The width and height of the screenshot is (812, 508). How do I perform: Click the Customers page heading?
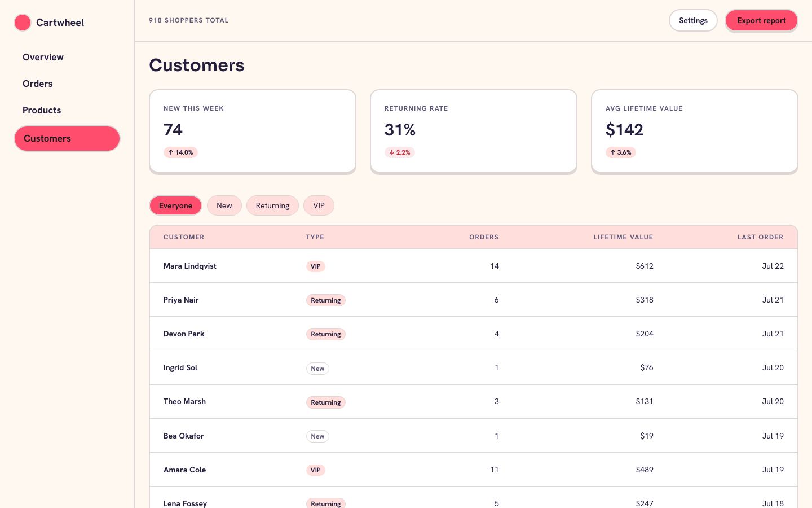[x=197, y=65]
